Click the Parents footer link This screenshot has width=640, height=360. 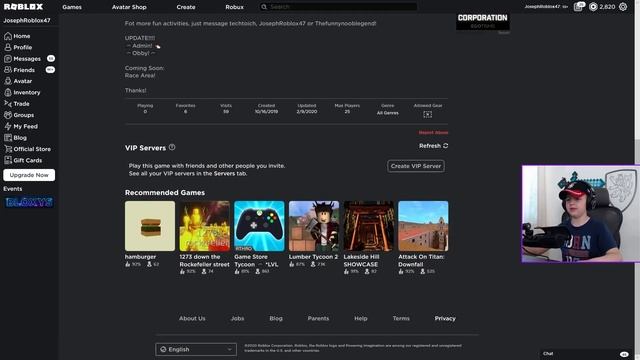pos(318,318)
